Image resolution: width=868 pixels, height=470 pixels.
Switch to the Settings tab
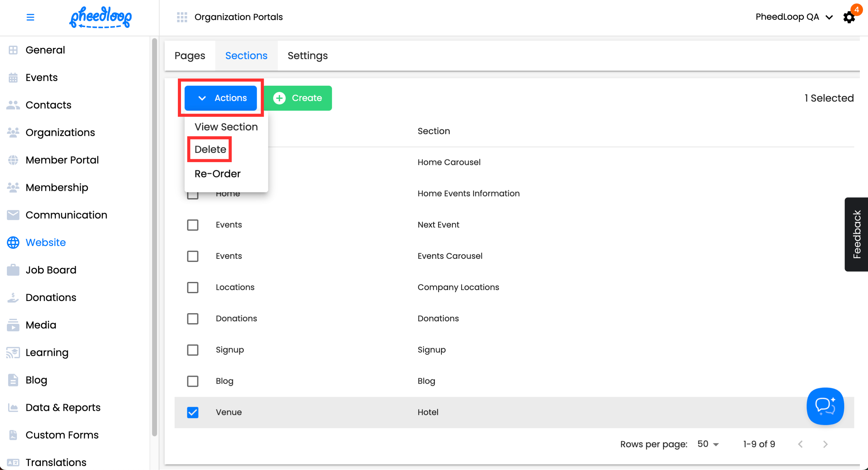(307, 56)
